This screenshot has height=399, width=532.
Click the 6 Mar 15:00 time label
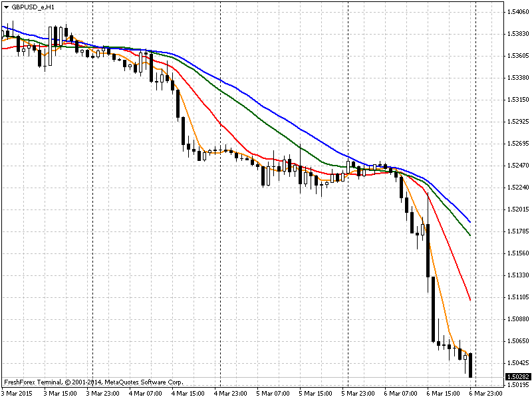pyautogui.click(x=443, y=394)
